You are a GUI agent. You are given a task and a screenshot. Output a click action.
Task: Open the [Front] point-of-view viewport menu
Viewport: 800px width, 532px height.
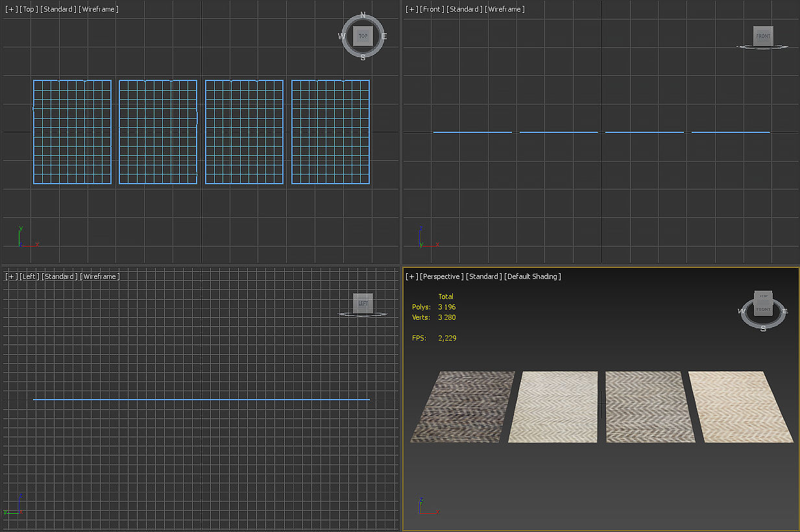tap(431, 9)
